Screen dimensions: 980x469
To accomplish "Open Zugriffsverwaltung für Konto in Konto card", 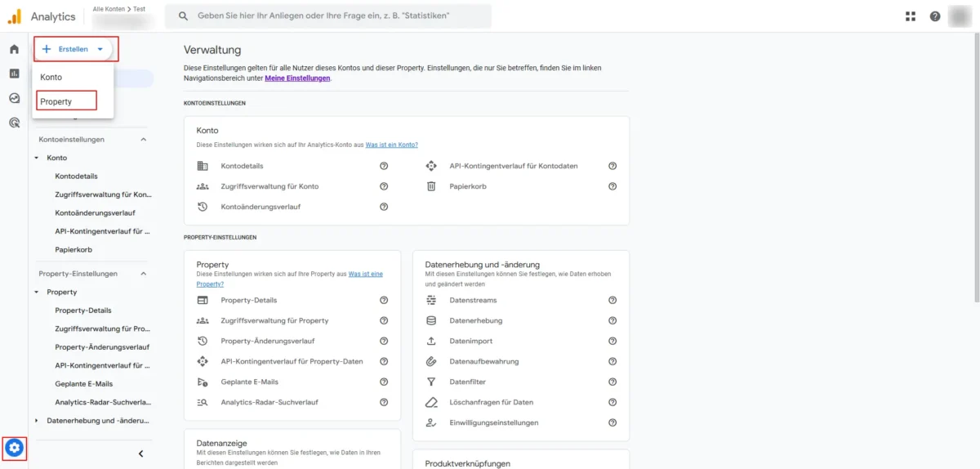I will click(269, 186).
